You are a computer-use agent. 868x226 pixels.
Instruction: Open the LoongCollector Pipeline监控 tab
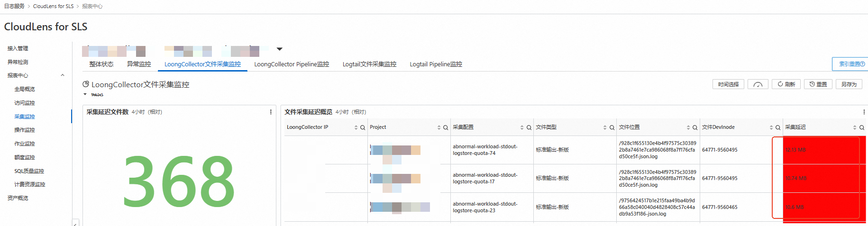click(x=292, y=64)
